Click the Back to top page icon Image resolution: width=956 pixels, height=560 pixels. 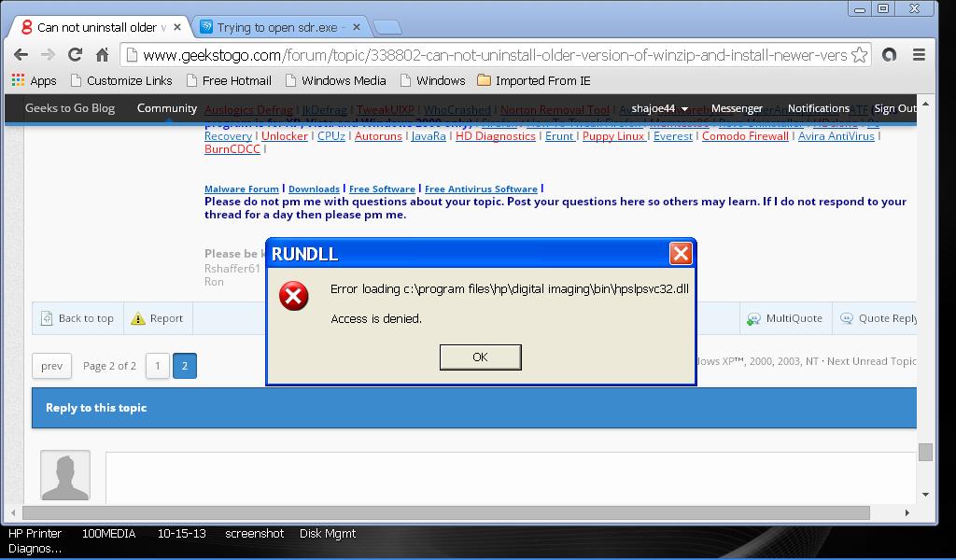47,318
